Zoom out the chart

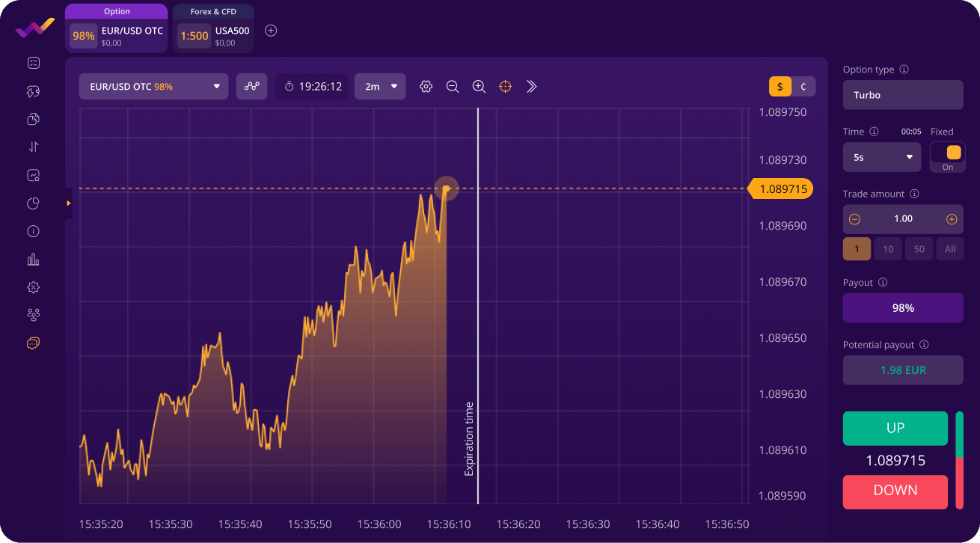453,87
